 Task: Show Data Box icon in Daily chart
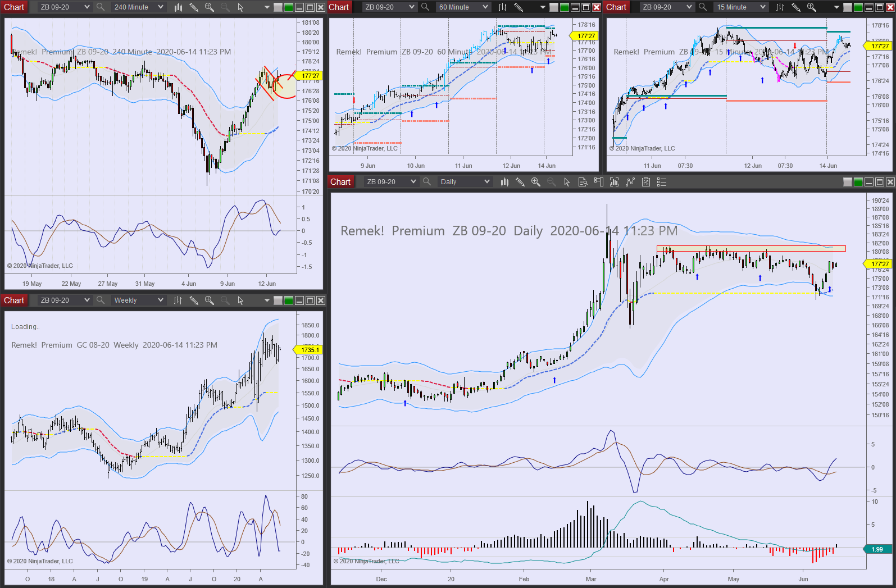(x=583, y=182)
